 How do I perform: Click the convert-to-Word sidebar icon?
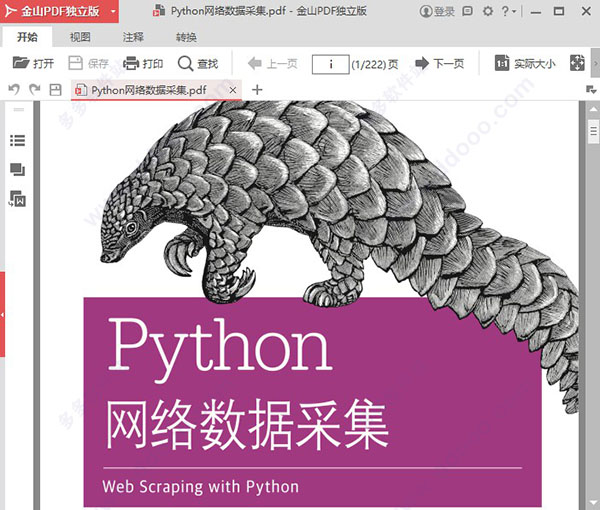click(17, 199)
